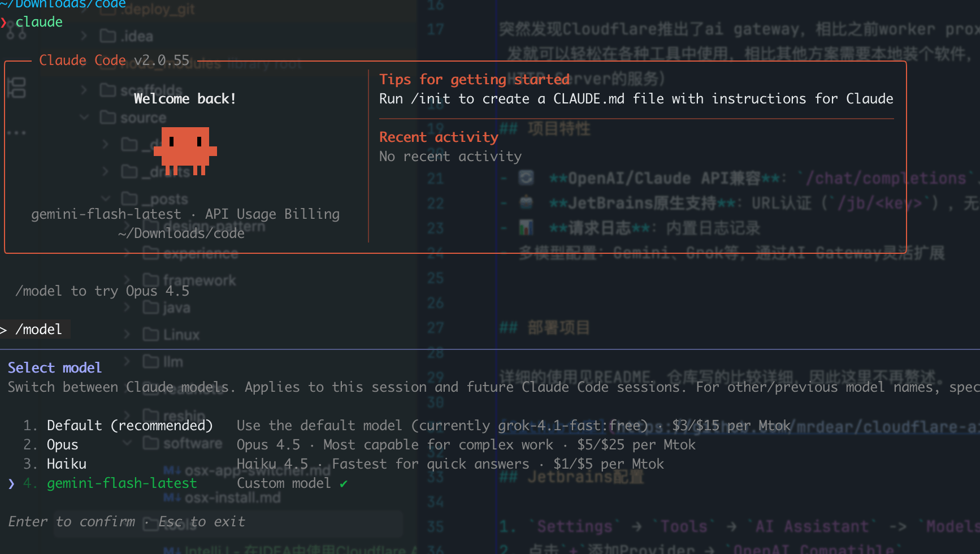Click the /model command input prompt
Image resolution: width=980 pixels, height=554 pixels.
pyautogui.click(x=38, y=330)
